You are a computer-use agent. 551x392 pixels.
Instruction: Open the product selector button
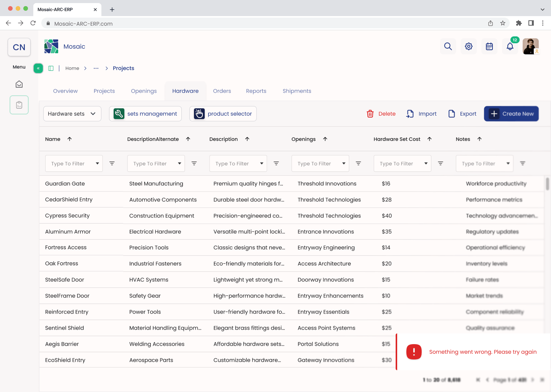[x=223, y=114]
